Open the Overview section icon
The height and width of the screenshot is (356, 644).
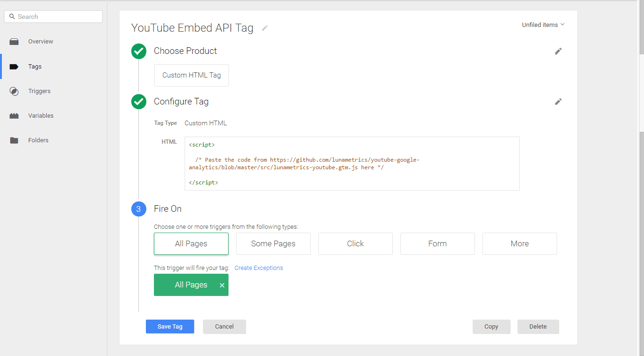[14, 41]
